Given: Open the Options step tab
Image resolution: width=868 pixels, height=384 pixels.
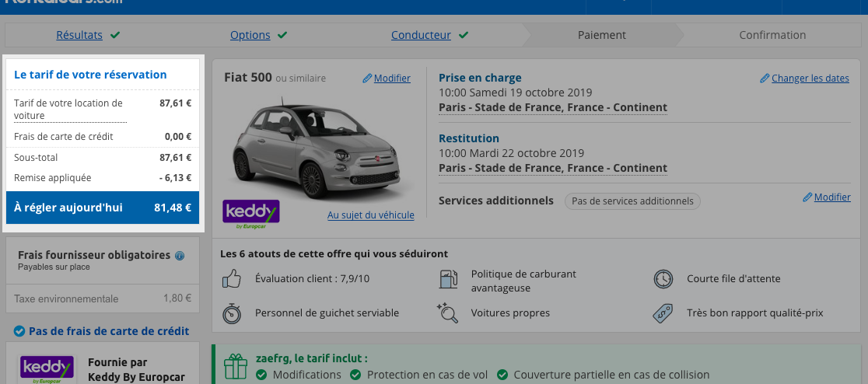Looking at the screenshot, I should [x=250, y=35].
